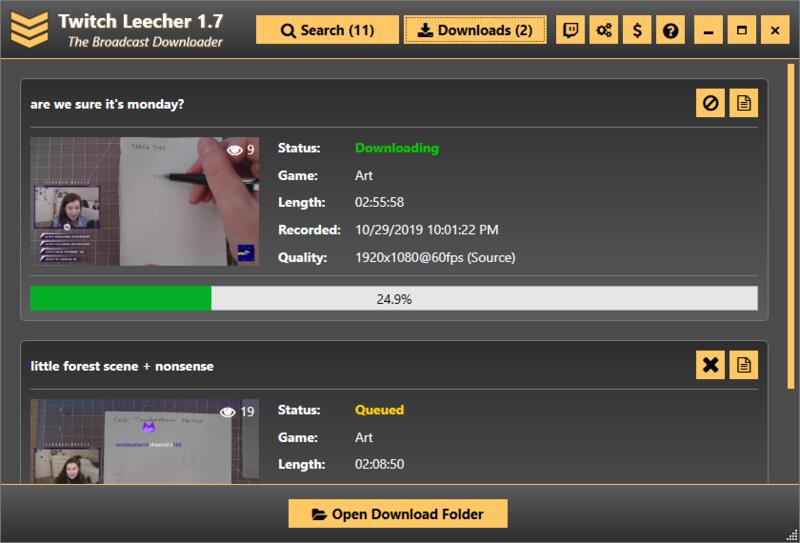Click the Twitch icon in header

click(570, 30)
